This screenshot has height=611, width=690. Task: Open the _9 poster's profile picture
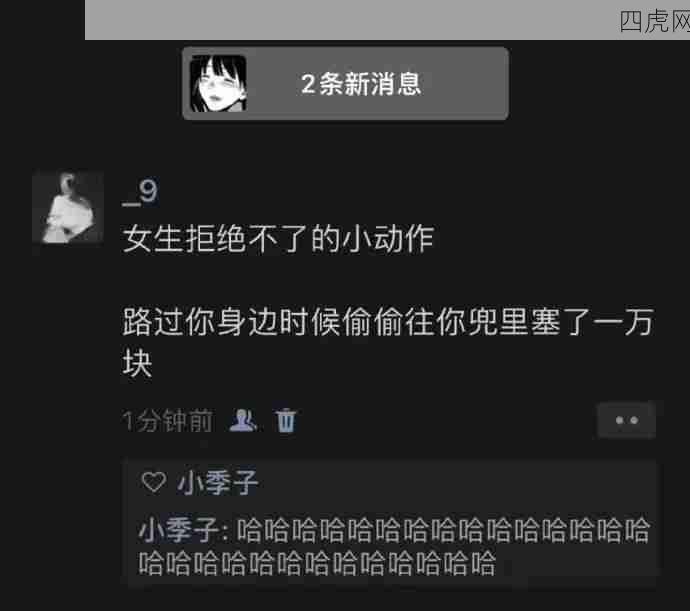[x=68, y=207]
